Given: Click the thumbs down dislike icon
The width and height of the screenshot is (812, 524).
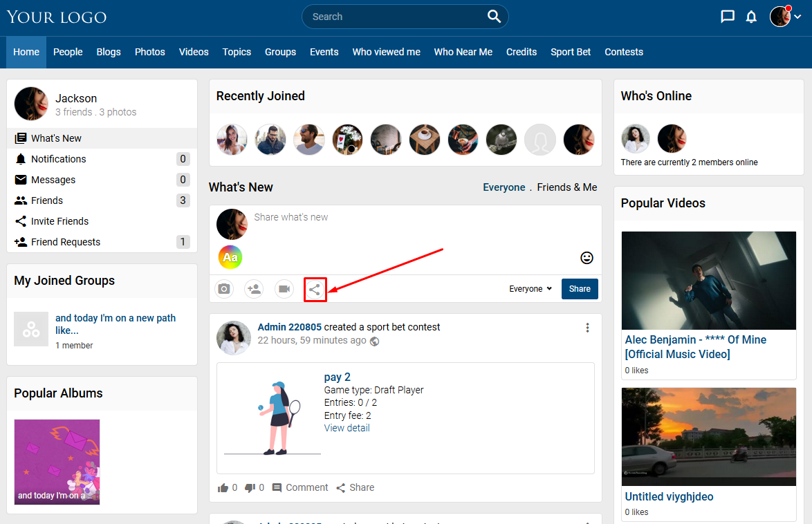Looking at the screenshot, I should pyautogui.click(x=250, y=488).
